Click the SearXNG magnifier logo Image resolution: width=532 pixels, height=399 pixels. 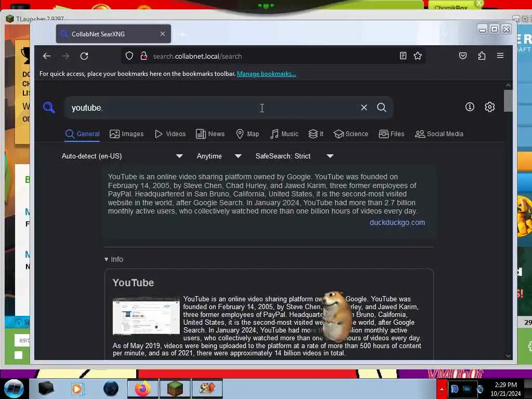tap(49, 108)
